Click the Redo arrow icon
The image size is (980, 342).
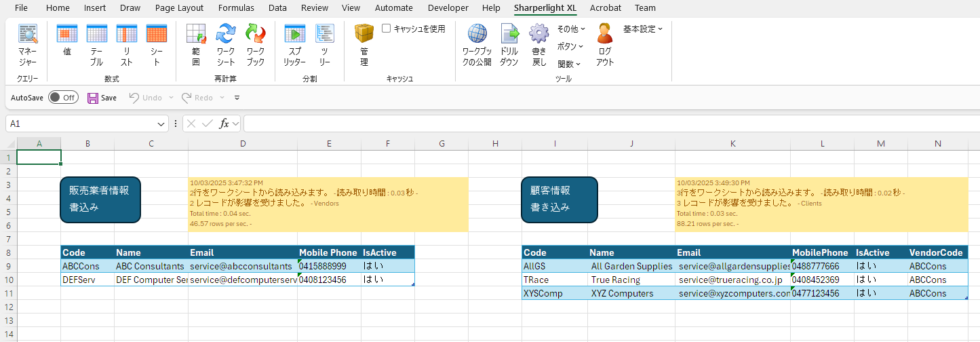click(x=186, y=98)
